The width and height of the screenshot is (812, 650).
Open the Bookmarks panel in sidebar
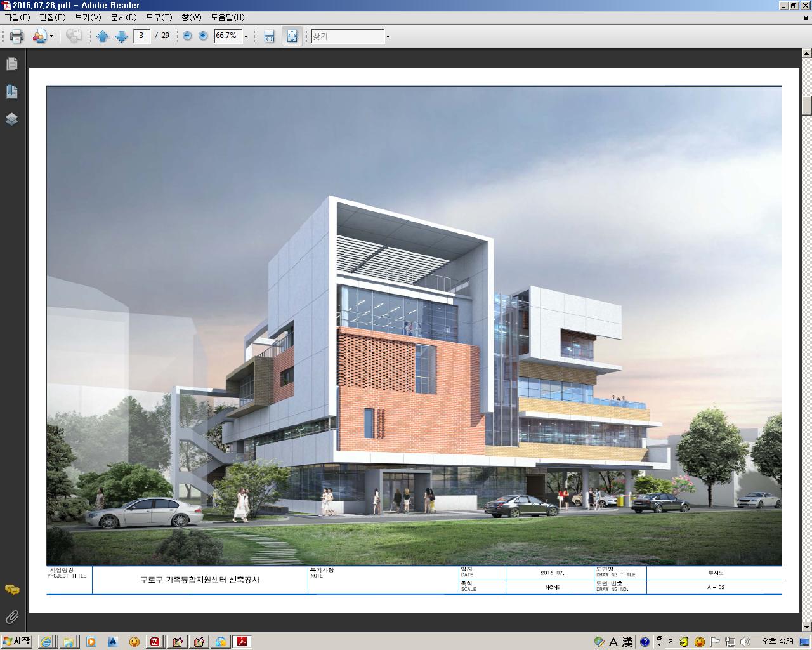(11, 91)
